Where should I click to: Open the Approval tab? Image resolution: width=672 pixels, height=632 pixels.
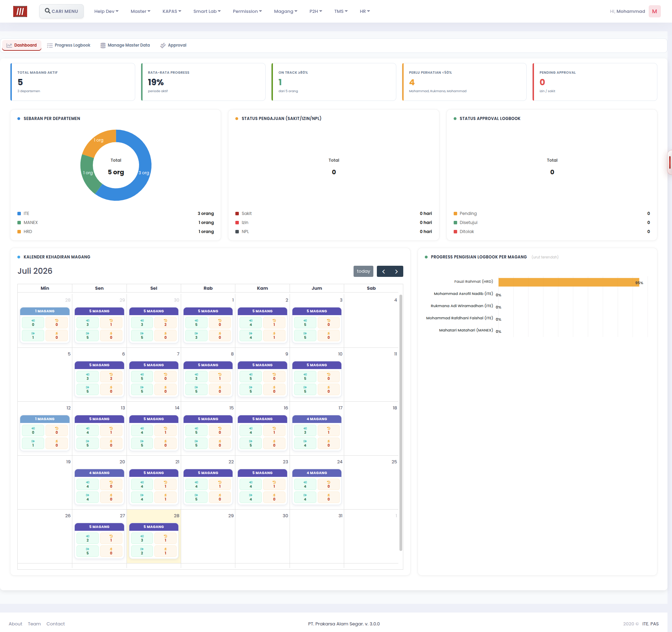173,45
